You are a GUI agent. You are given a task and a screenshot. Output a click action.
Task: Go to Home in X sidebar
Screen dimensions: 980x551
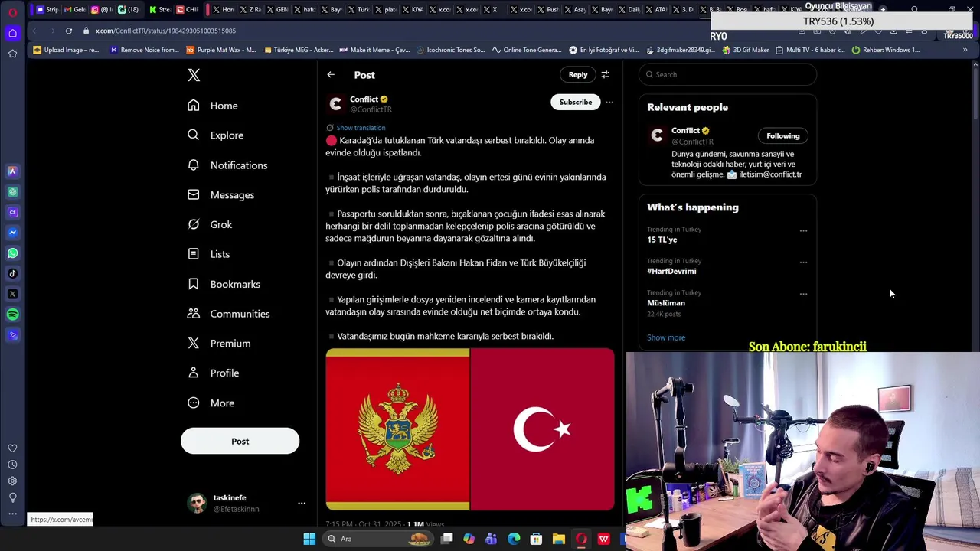(x=213, y=106)
